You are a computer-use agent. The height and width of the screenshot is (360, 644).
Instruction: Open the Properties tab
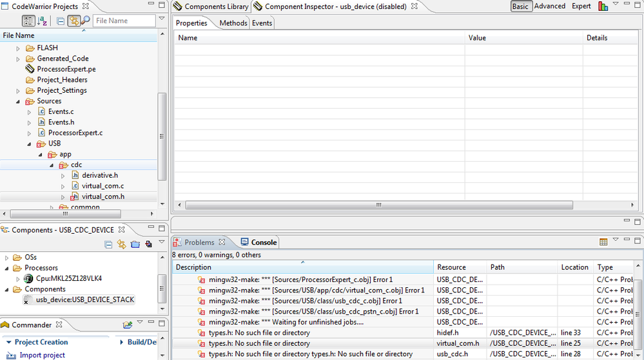pyautogui.click(x=191, y=23)
